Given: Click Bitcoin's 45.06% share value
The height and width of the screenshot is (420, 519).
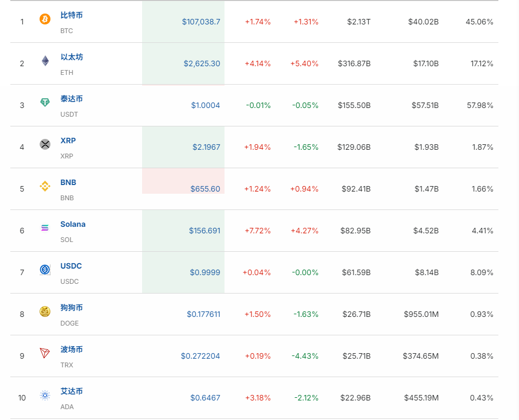Looking at the screenshot, I should [479, 22].
